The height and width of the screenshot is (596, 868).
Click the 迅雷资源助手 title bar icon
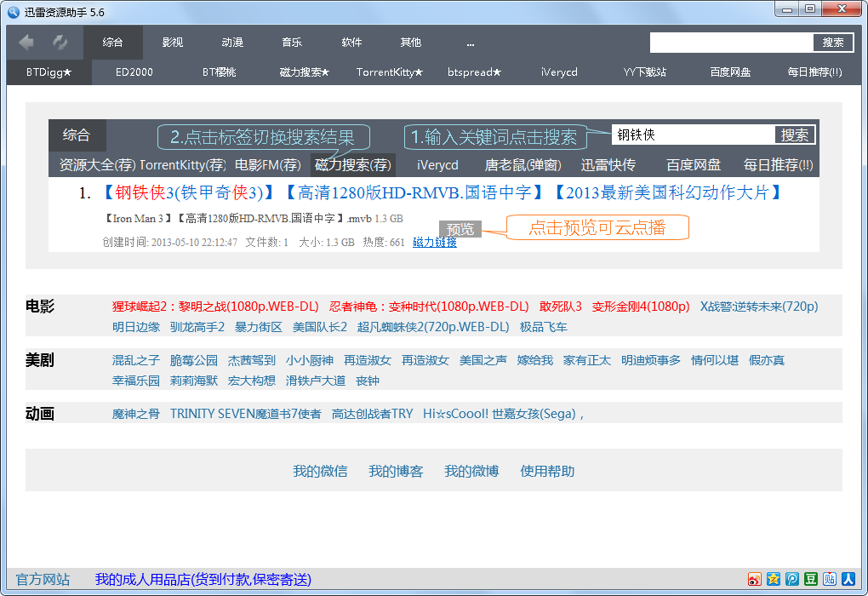14,11
